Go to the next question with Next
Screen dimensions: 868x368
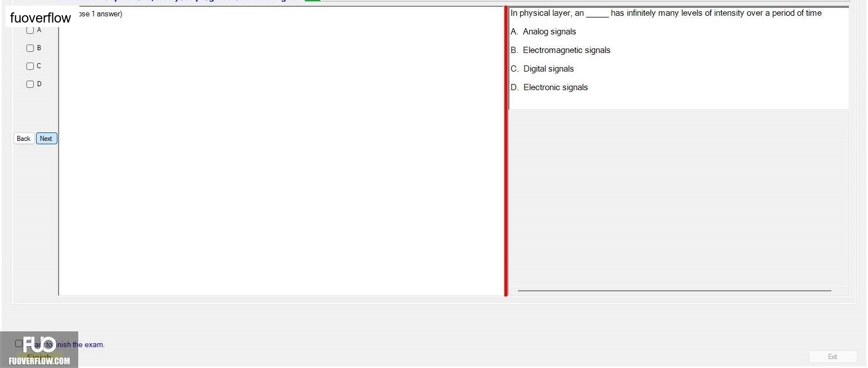click(x=47, y=139)
